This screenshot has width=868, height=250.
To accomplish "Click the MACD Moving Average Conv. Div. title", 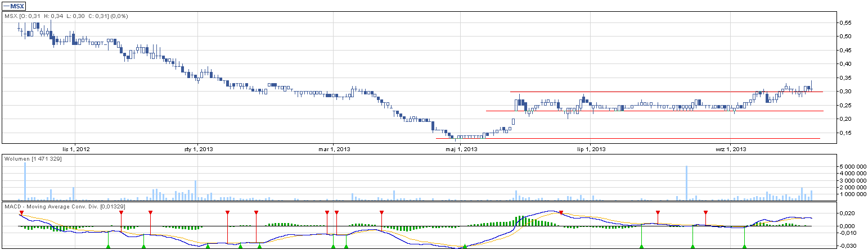I will coord(65,207).
